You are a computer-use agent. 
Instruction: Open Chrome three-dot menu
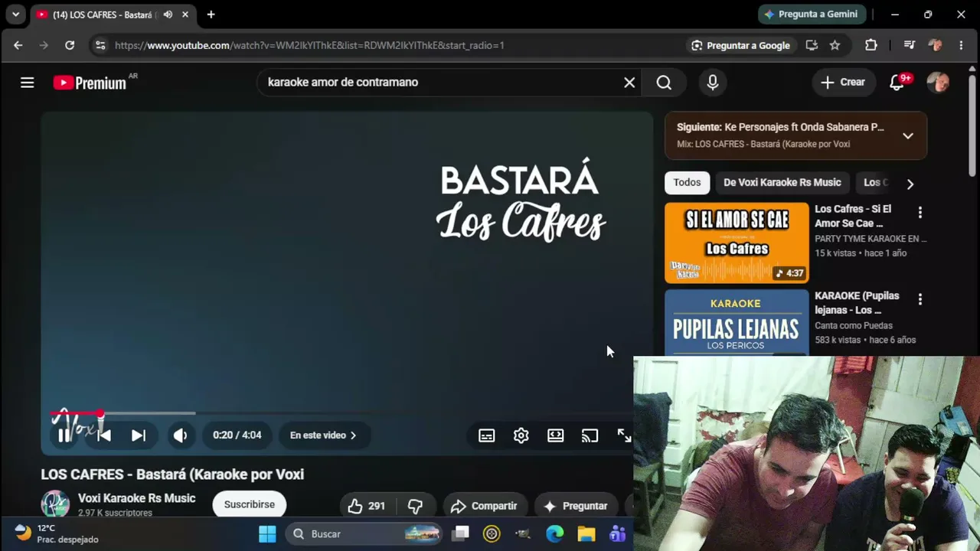pos(961,45)
